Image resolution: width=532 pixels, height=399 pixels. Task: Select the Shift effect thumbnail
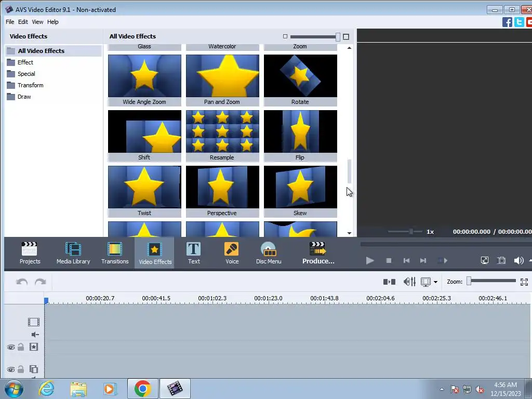tap(144, 136)
